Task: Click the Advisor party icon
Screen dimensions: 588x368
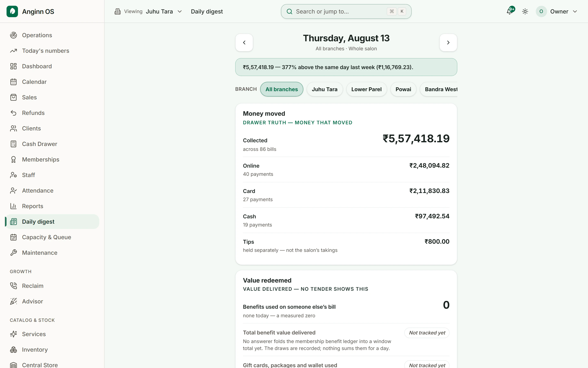Action: pos(14,301)
